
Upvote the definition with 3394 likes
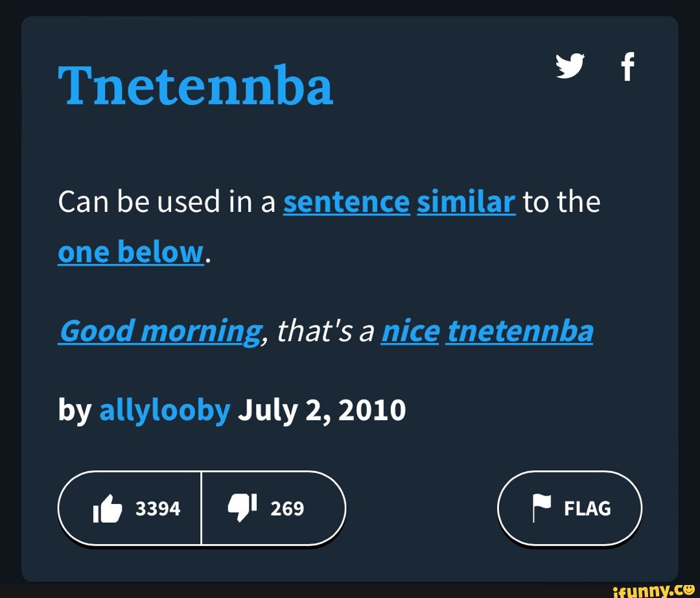[x=130, y=508]
